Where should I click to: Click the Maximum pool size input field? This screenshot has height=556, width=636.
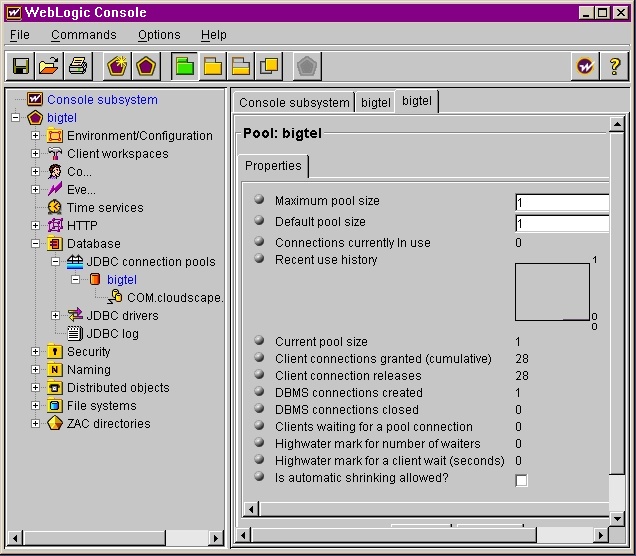click(x=562, y=202)
